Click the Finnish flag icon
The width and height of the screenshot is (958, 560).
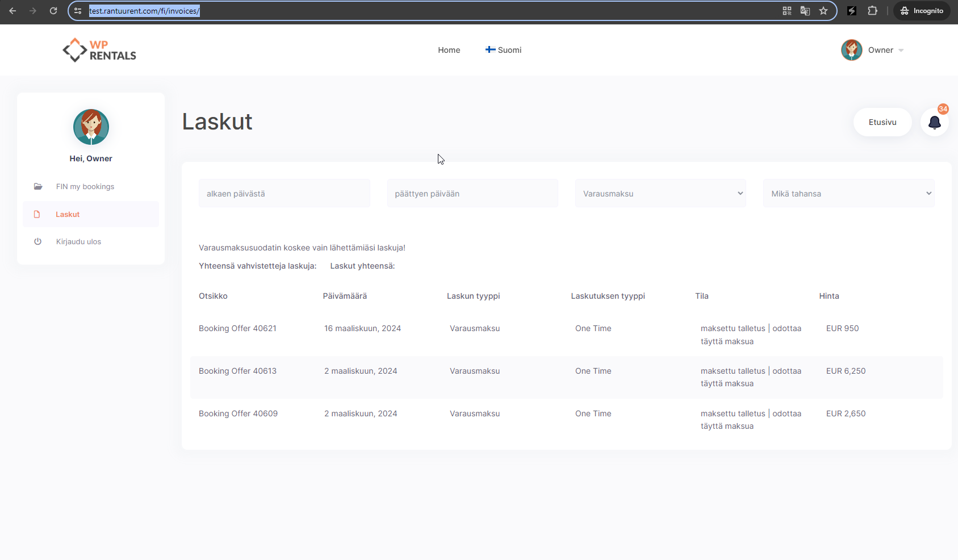coord(491,49)
